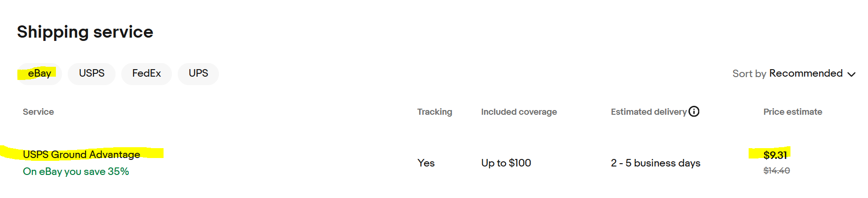Select the eBay carrier filter

coord(39,73)
